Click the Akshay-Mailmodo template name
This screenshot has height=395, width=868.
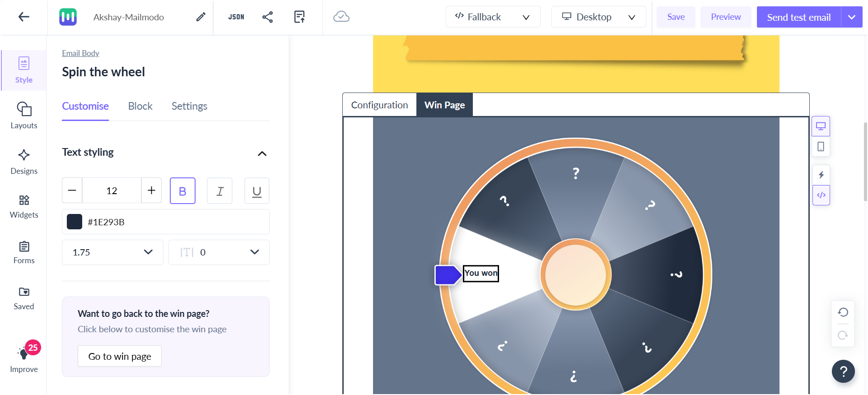tap(129, 17)
